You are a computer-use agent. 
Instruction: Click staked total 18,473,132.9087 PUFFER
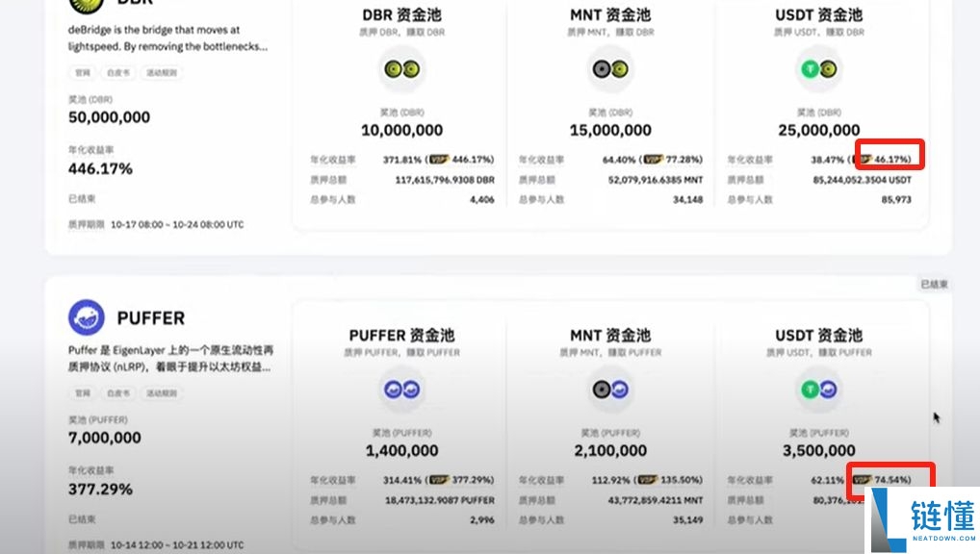pos(439,500)
